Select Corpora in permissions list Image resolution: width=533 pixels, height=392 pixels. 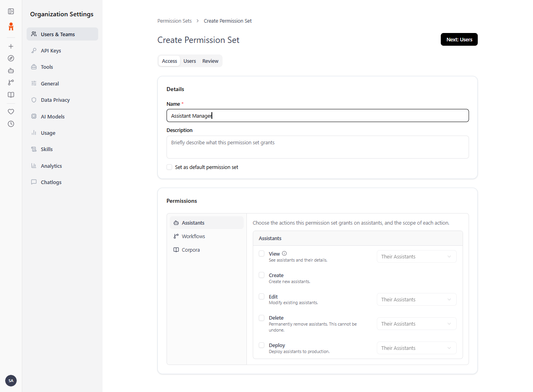(207, 250)
